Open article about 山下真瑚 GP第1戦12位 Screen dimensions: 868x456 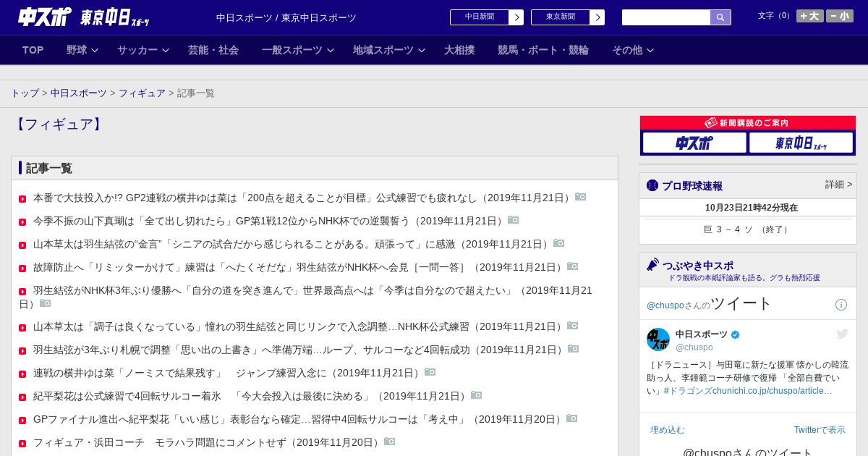pos(269,221)
